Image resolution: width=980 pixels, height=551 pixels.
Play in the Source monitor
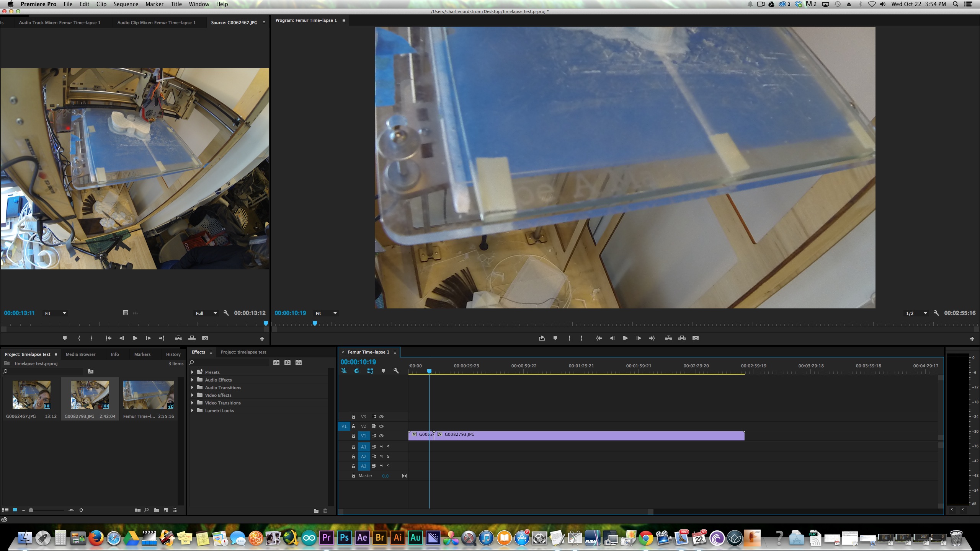pos(135,338)
